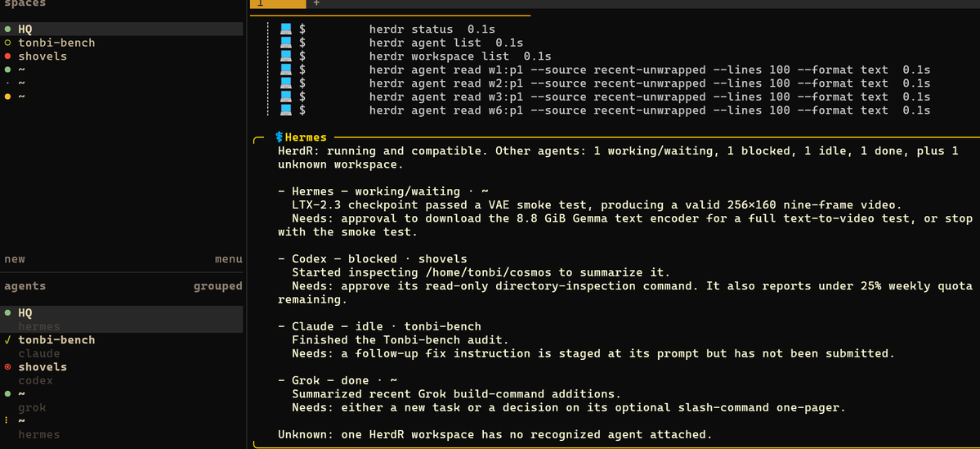Click the computer icon beside herdr workspace list

tap(286, 56)
